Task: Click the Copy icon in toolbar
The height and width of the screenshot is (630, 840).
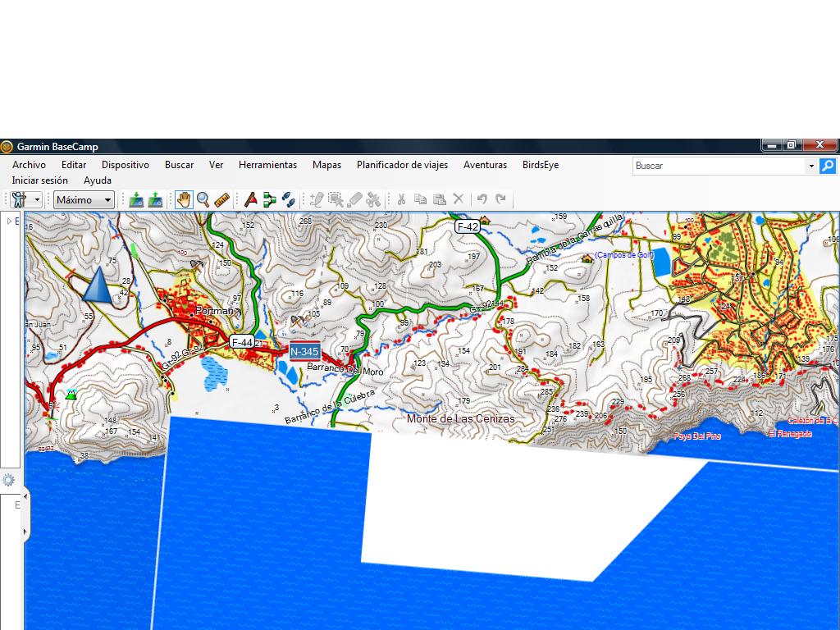Action: pyautogui.click(x=421, y=199)
